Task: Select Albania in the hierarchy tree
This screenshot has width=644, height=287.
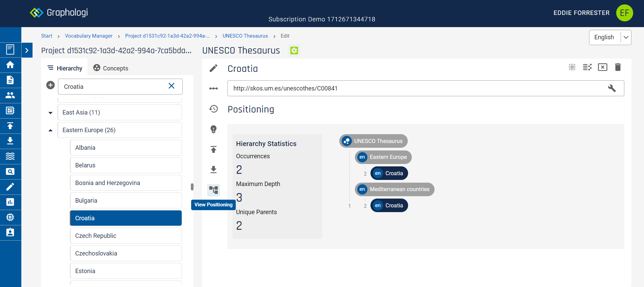Action: point(126,147)
